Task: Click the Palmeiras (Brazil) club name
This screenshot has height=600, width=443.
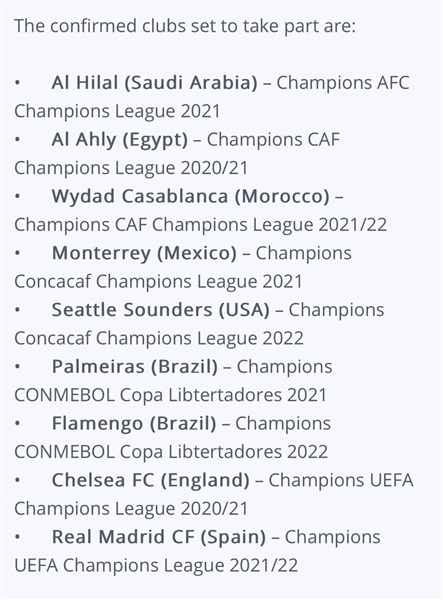Action: click(x=135, y=366)
